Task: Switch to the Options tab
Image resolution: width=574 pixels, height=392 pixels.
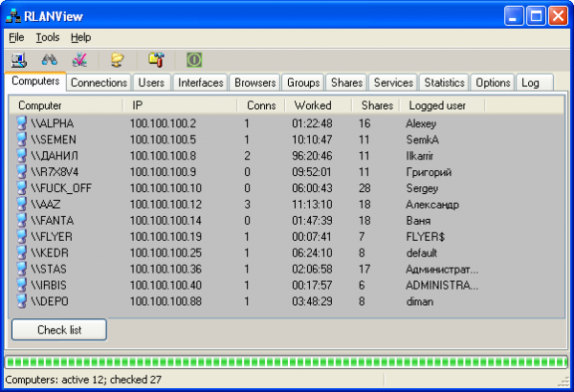Action: pyautogui.click(x=493, y=83)
